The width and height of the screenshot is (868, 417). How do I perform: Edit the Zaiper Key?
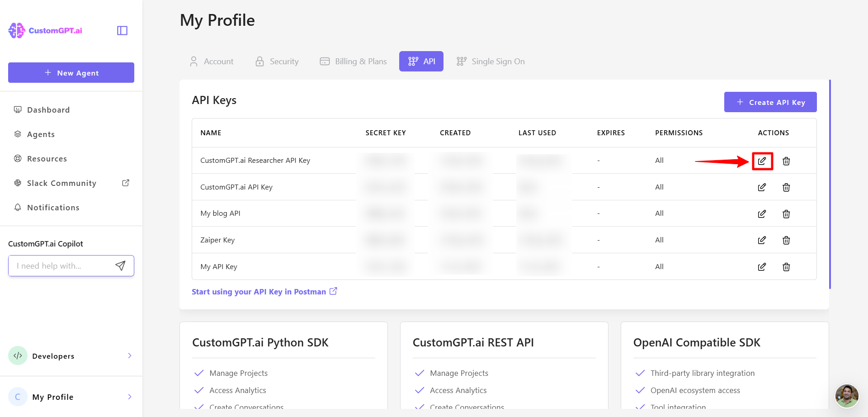click(762, 240)
